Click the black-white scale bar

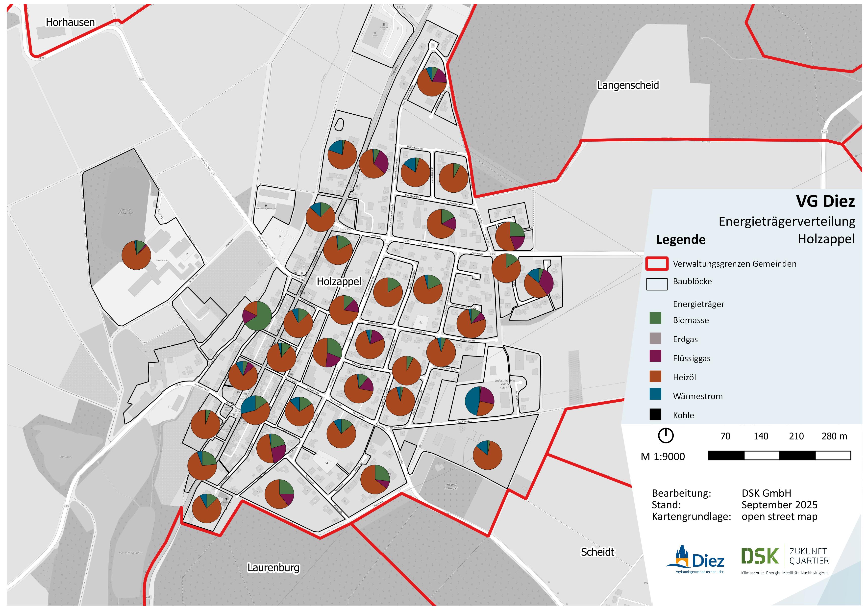[779, 455]
